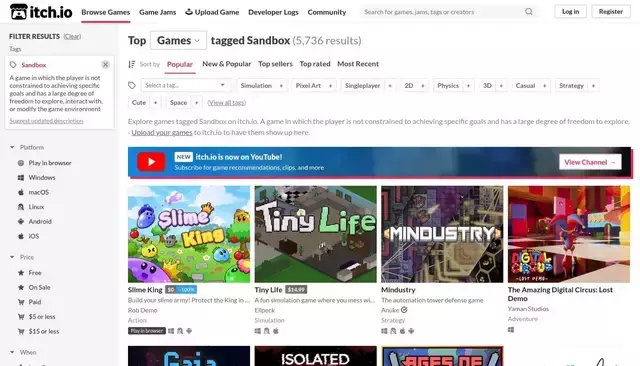Click the itch.io logo
Screen dimensions: 640x366
pyautogui.click(x=41, y=12)
